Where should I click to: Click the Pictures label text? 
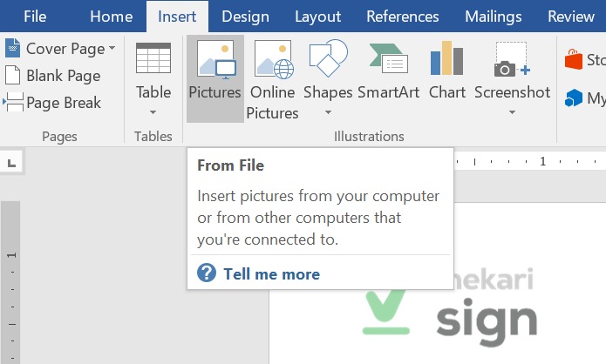[214, 92]
